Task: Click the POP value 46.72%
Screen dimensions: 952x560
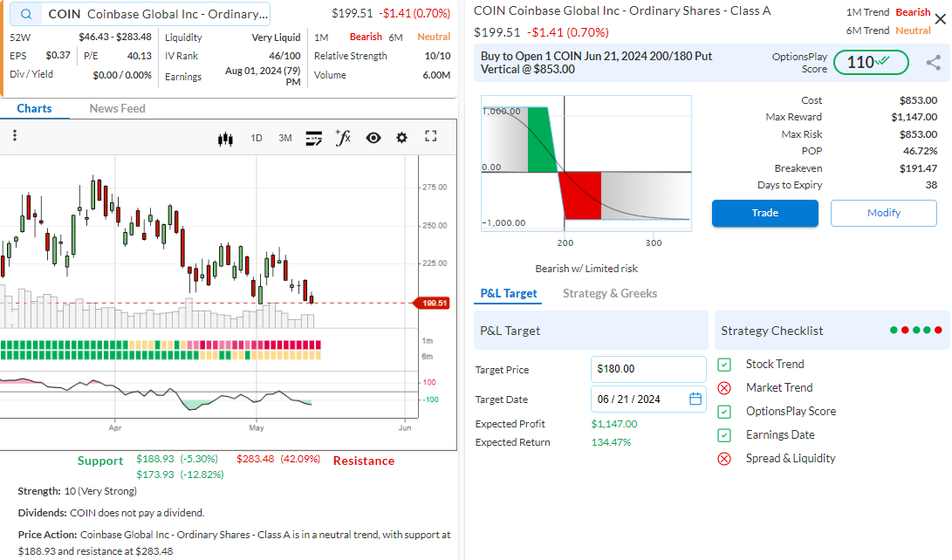Action: click(x=920, y=151)
